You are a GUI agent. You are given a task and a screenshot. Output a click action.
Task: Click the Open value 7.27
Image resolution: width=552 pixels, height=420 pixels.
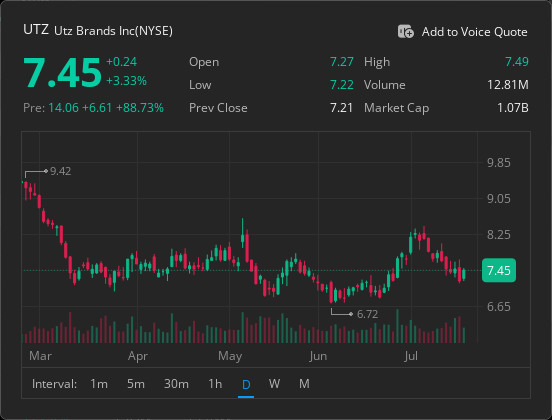(x=341, y=62)
